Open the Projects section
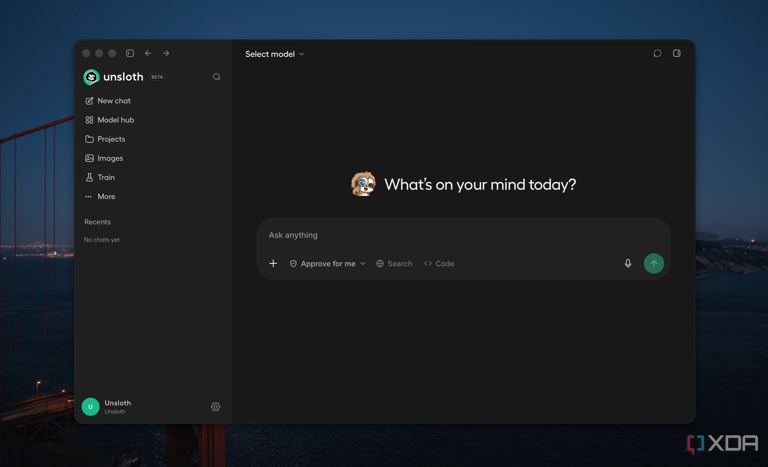Image resolution: width=768 pixels, height=467 pixels. click(105, 139)
